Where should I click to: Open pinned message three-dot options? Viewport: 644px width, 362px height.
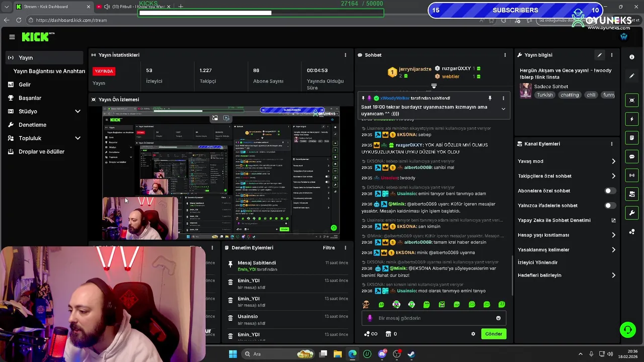tap(503, 98)
